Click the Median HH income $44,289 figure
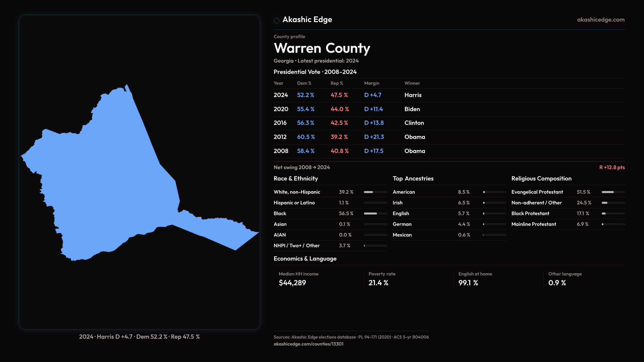644x362 pixels. [x=292, y=283]
